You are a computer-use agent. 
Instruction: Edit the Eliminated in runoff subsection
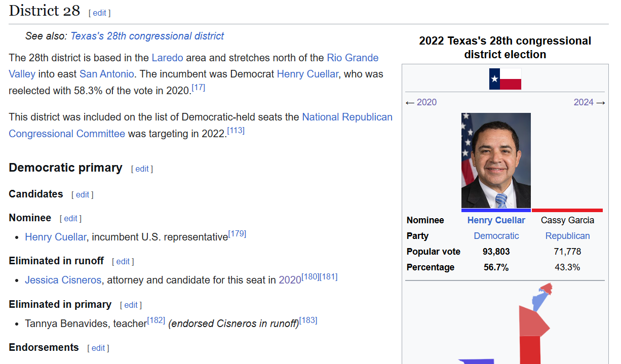(x=123, y=261)
